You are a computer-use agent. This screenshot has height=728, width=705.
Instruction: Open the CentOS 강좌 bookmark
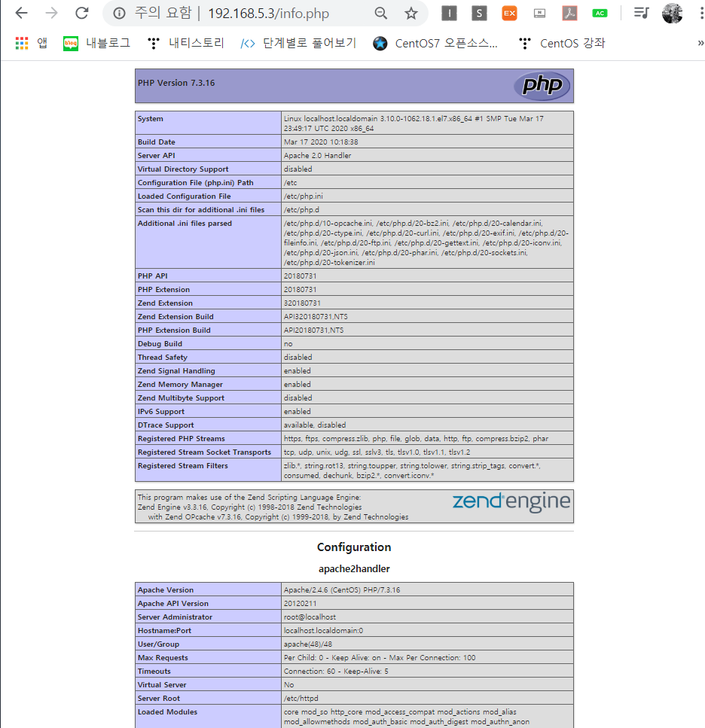562,43
